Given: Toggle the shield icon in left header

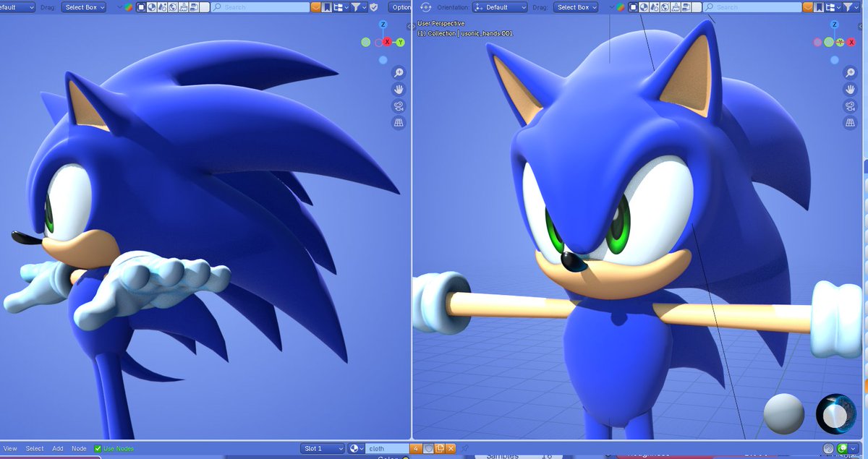Looking at the screenshot, I should tap(373, 7).
